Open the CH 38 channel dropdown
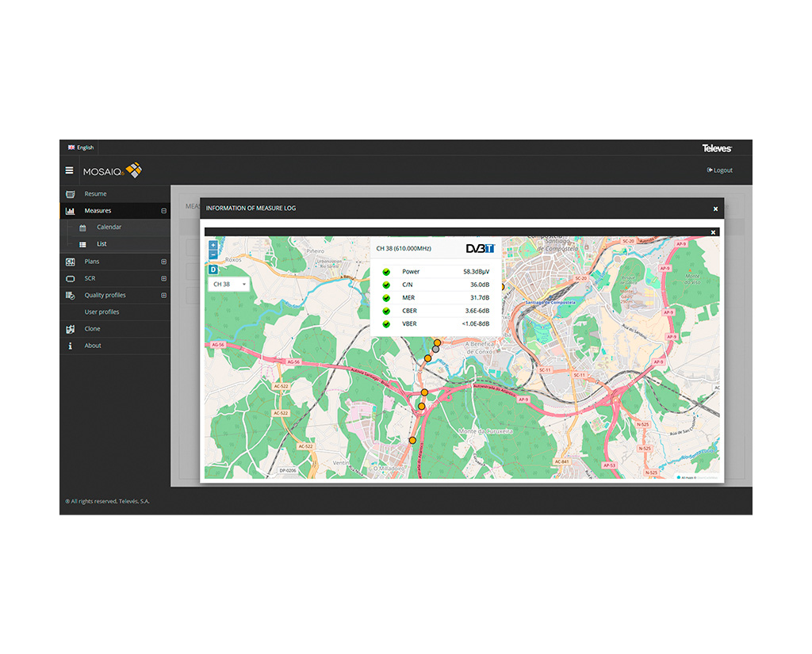 coord(229,284)
